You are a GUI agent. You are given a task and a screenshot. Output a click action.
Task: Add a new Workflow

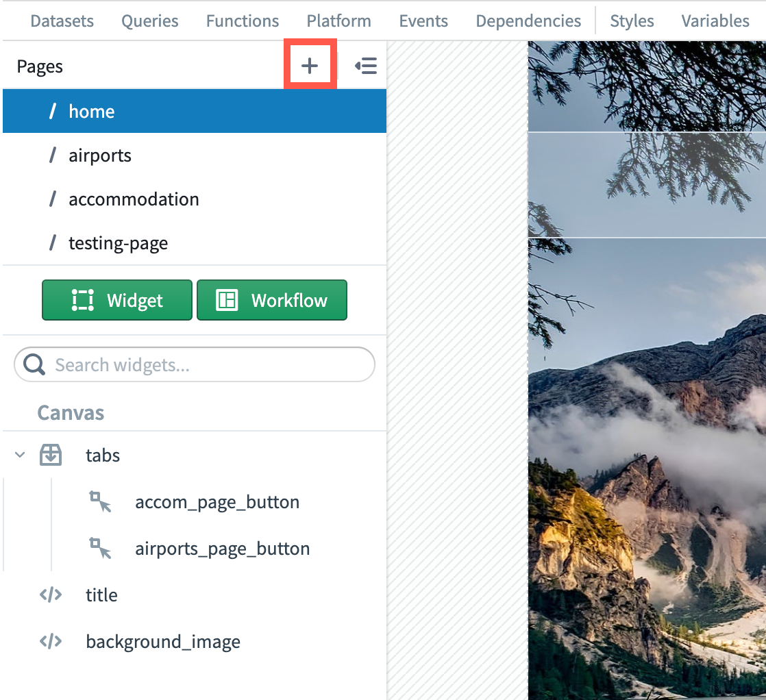click(x=272, y=300)
